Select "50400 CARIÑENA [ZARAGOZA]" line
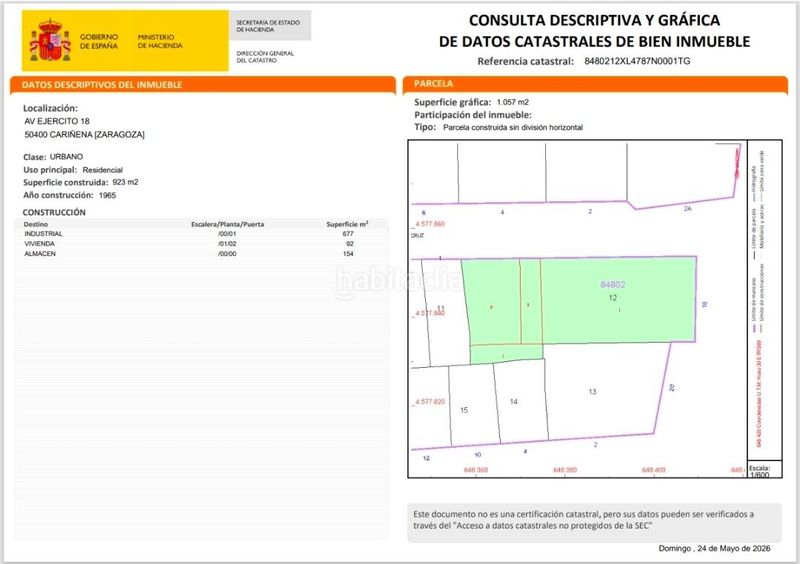Image resolution: width=800 pixels, height=564 pixels. click(x=85, y=135)
